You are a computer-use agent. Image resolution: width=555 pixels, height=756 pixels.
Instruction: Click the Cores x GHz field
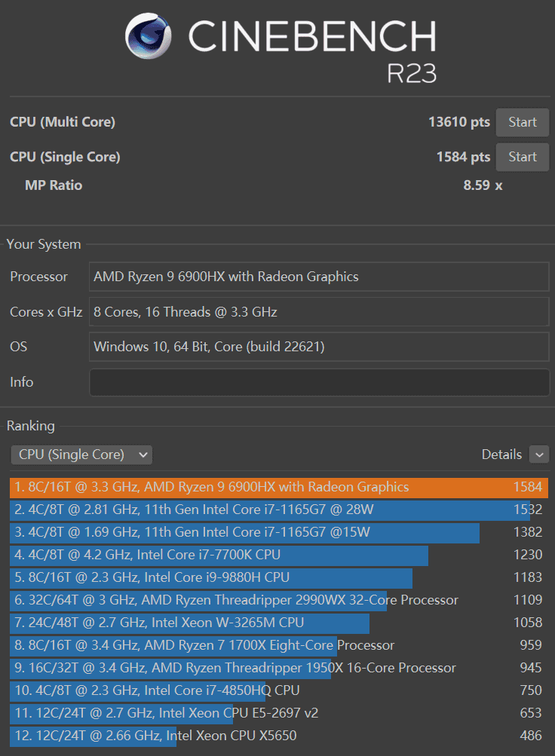(x=319, y=312)
